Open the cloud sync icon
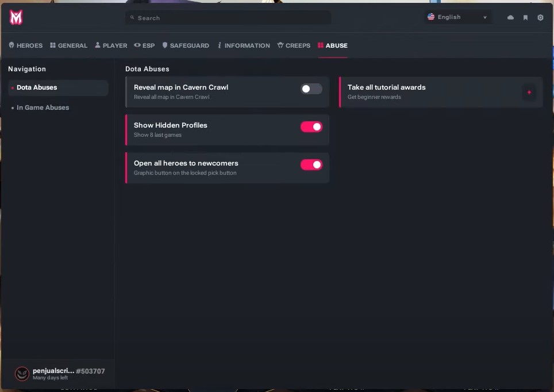This screenshot has height=392, width=554. pyautogui.click(x=510, y=18)
